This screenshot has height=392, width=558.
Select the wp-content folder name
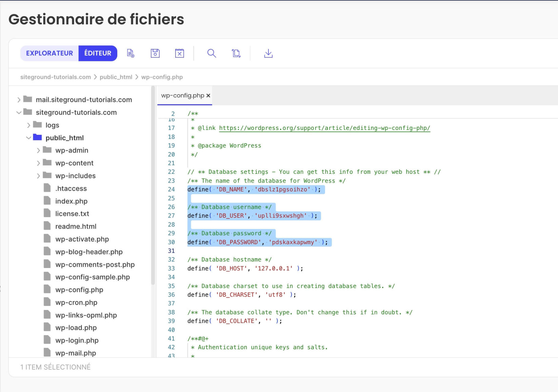74,163
